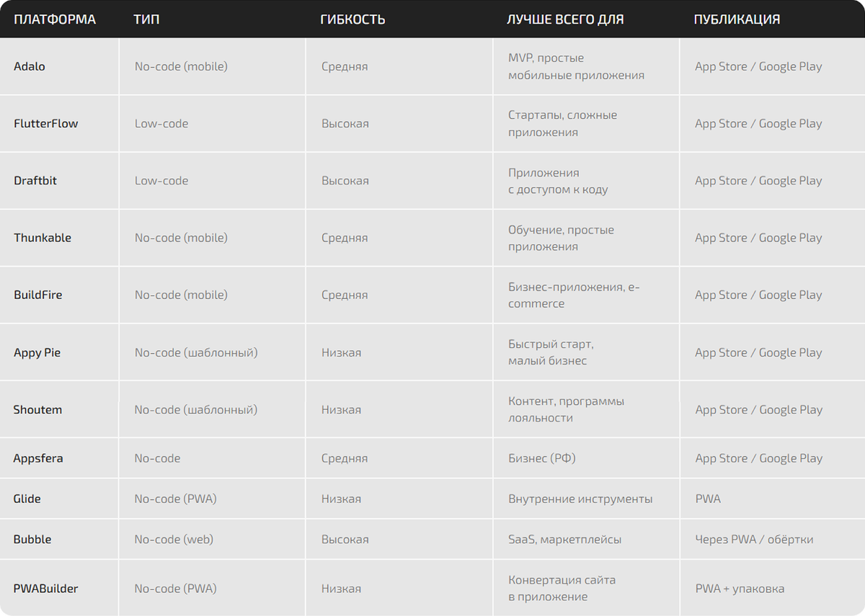Screen dimensions: 865x616
Task: Select the PWABuilder platform cell
Action: (x=45, y=589)
